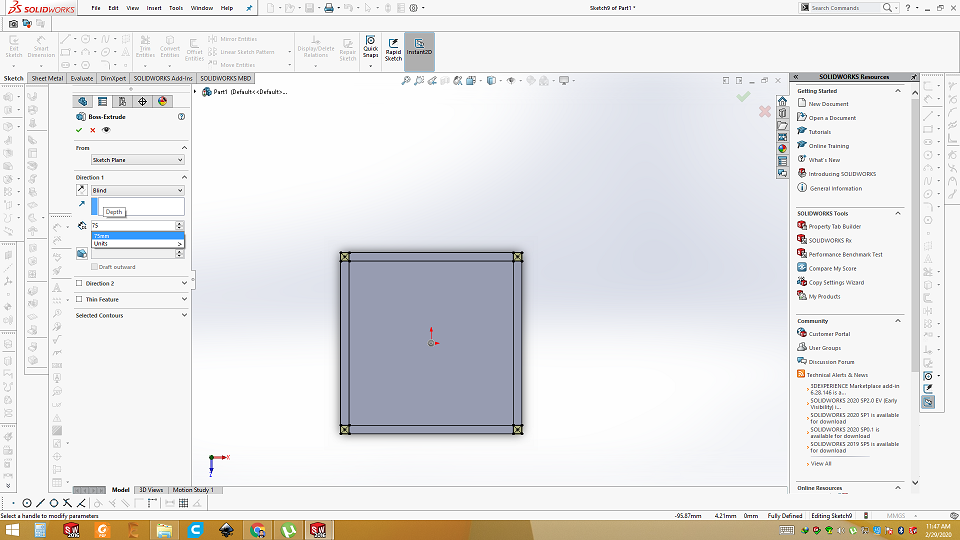The image size is (960, 540).
Task: Click the Convert Entities tool
Action: click(x=170, y=47)
